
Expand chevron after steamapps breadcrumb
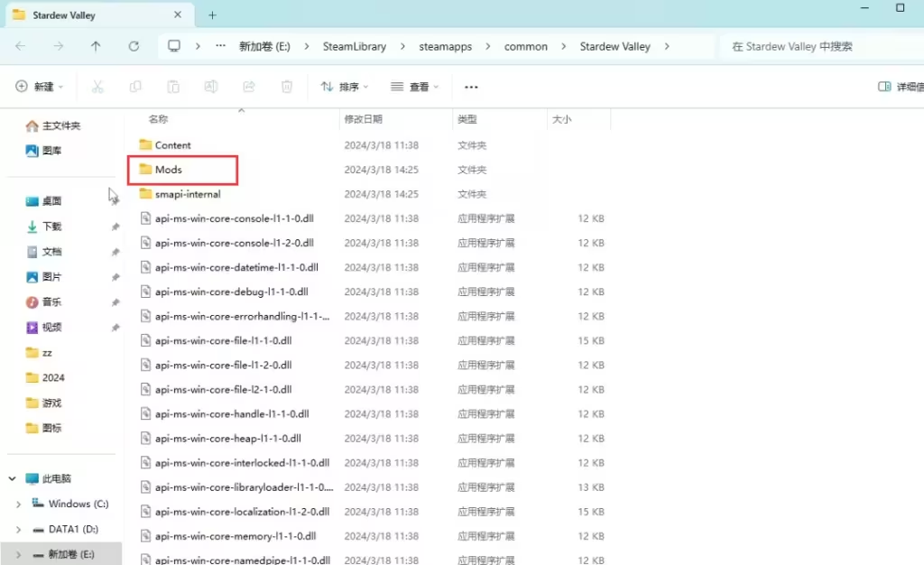click(488, 47)
